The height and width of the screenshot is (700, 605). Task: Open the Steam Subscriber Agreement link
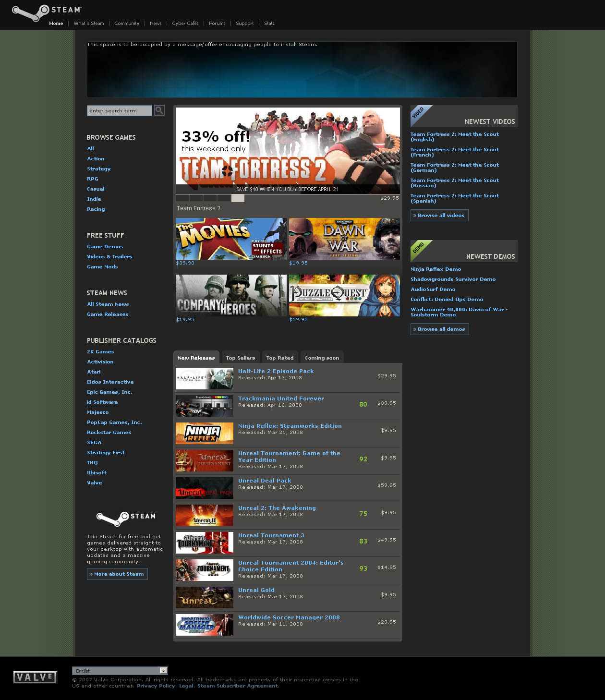[238, 686]
